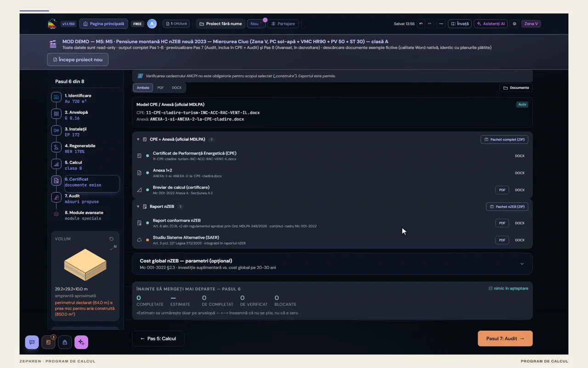Open the Proiect fără nume project selector
The image size is (588, 368).
pyautogui.click(x=220, y=24)
